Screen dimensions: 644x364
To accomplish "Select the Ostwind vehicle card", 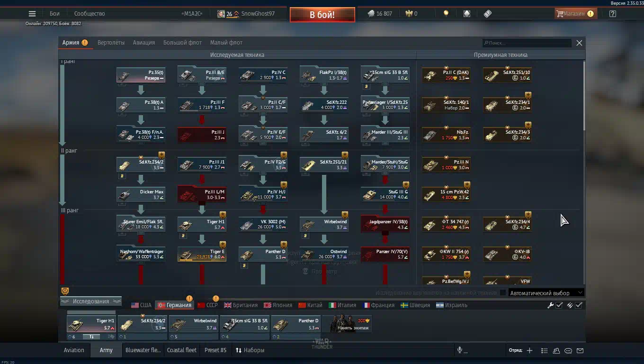I will tap(324, 255).
